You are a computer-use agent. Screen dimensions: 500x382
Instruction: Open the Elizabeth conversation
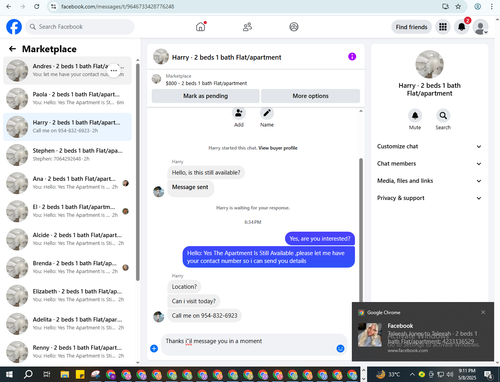pyautogui.click(x=67, y=296)
